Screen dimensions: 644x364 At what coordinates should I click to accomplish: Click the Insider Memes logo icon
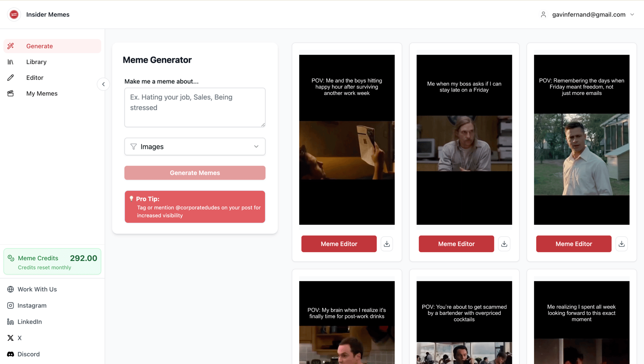[x=14, y=14]
